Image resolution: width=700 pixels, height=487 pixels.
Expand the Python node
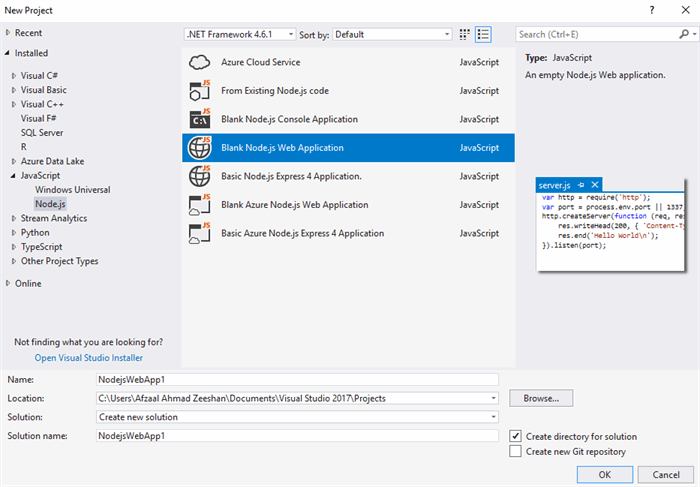14,233
